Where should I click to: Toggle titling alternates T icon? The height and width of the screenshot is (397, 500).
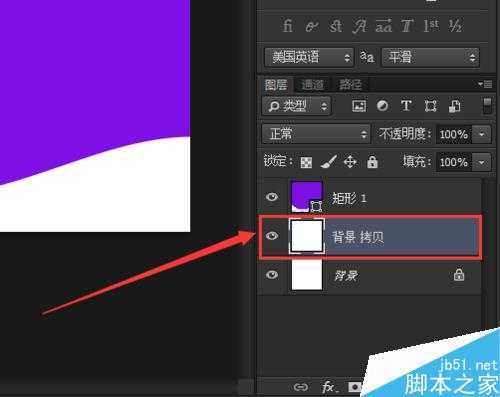pos(407,26)
